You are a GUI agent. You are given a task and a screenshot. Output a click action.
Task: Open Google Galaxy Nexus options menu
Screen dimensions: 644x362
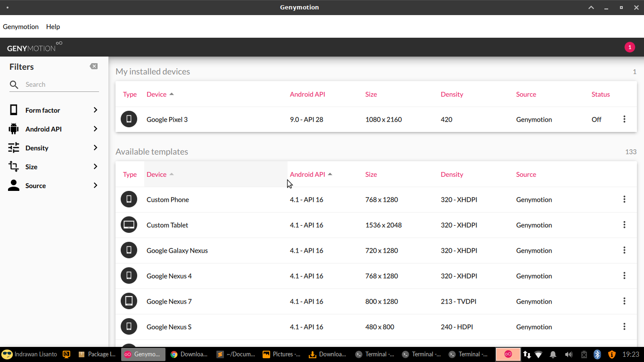tap(624, 250)
